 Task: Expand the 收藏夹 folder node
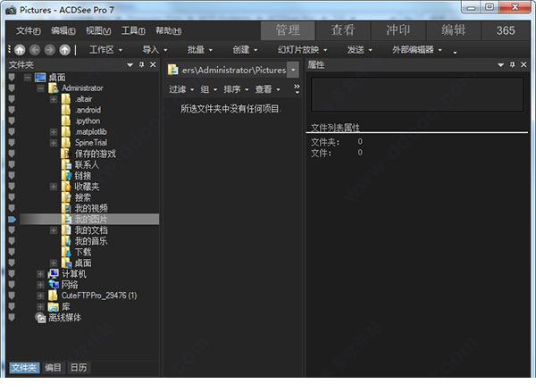[54, 187]
